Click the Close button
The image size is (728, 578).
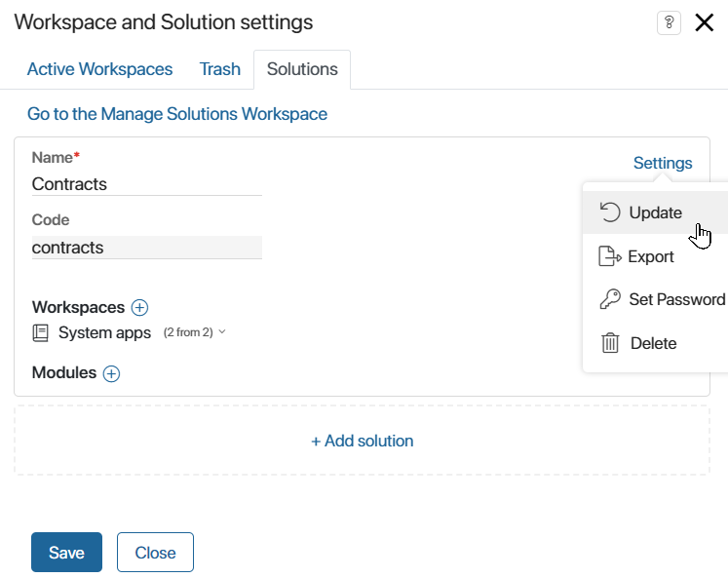[155, 552]
